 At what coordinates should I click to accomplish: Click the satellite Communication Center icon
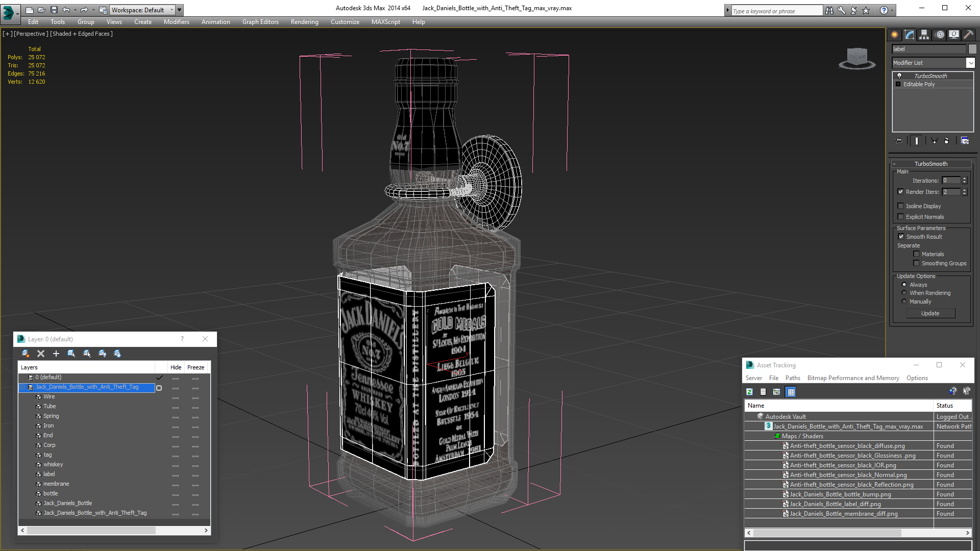coord(853,10)
